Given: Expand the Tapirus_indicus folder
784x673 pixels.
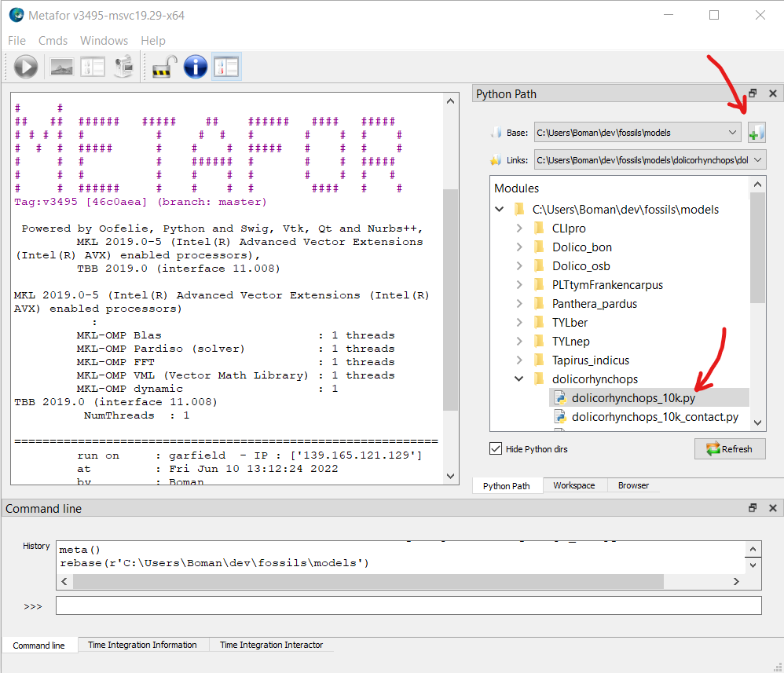Looking at the screenshot, I should tap(519, 360).
